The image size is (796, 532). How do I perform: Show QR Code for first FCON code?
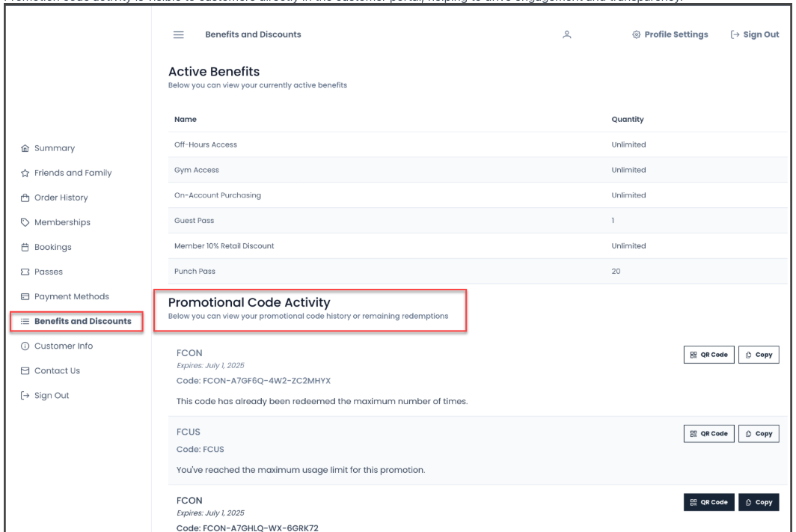[x=708, y=355]
